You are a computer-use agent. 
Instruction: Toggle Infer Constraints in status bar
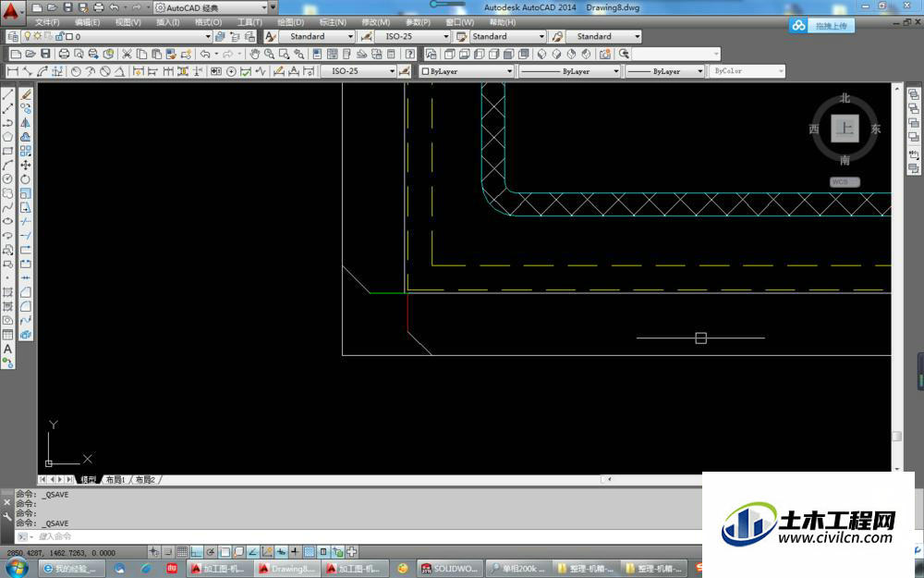click(x=153, y=552)
